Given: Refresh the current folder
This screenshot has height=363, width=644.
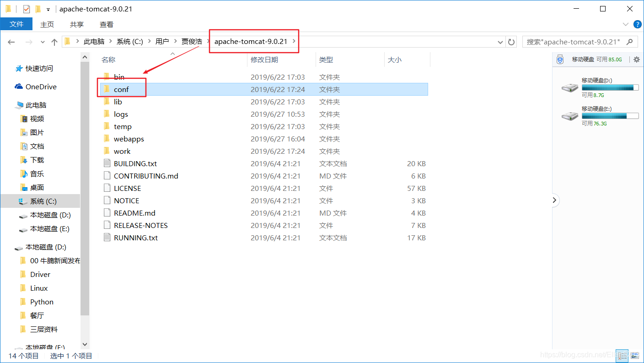Looking at the screenshot, I should (x=511, y=42).
